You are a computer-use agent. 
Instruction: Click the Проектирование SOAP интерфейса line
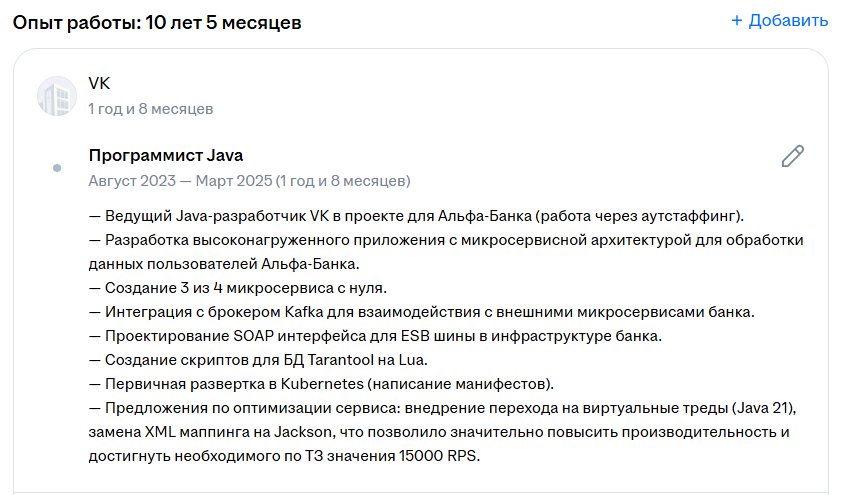pyautogui.click(x=375, y=336)
